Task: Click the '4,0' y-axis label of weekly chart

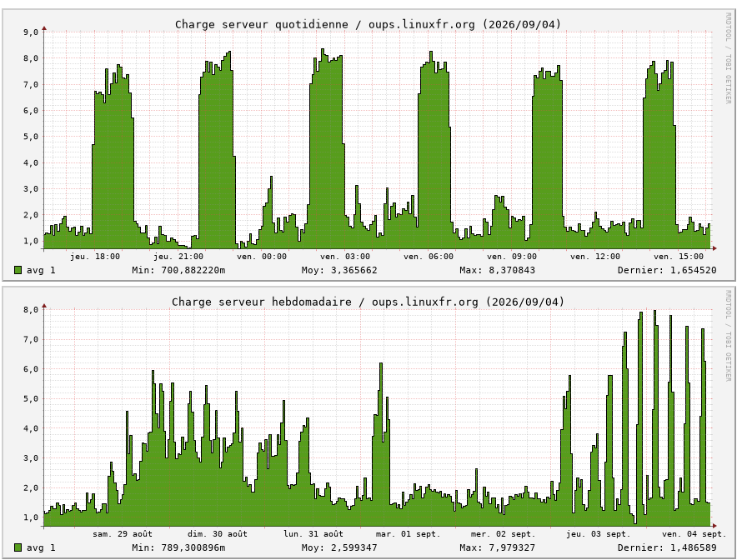Action: (31, 428)
